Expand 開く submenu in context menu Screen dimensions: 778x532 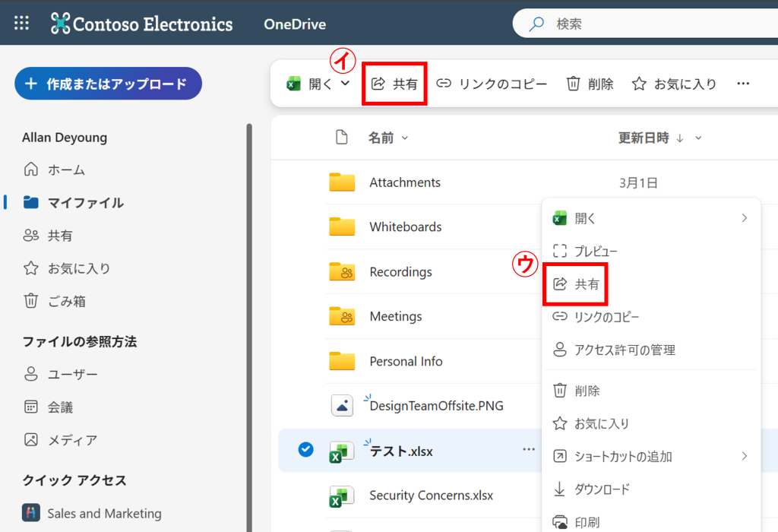[x=744, y=218]
